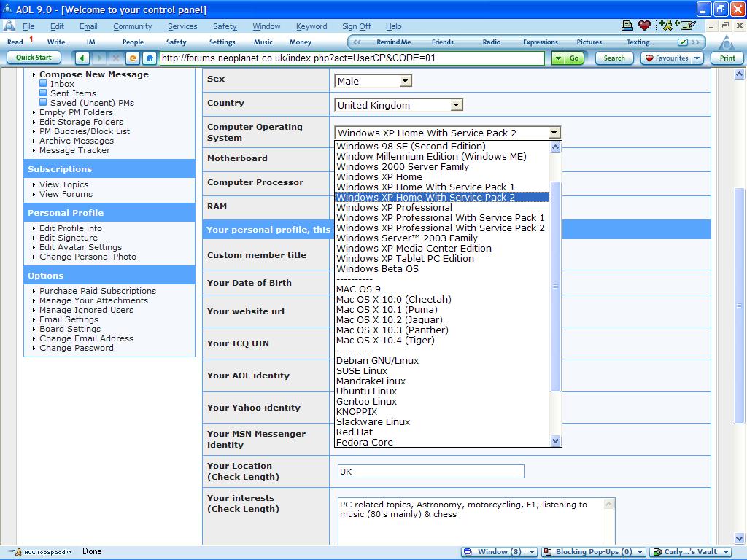This screenshot has width=747, height=560.
Task: Open the Favourites dropdown arrow
Action: coord(697,58)
